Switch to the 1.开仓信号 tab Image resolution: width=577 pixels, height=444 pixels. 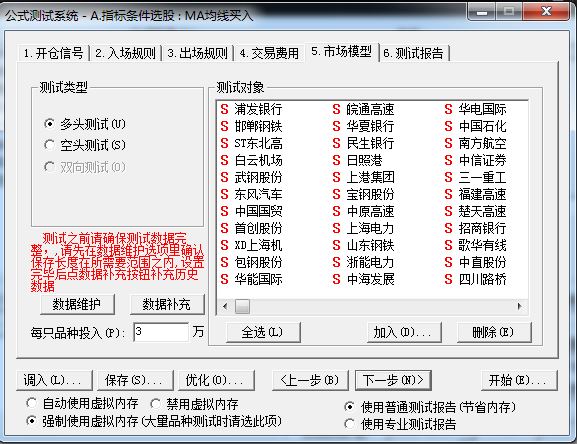click(54, 53)
